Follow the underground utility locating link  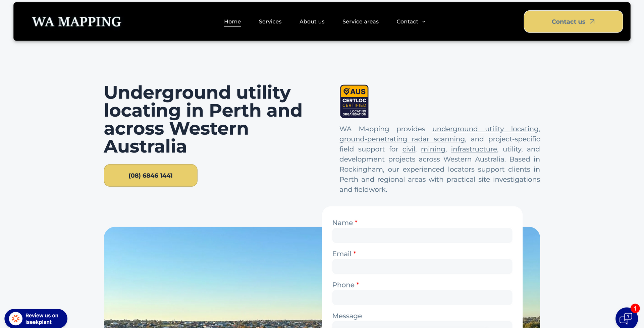485,129
